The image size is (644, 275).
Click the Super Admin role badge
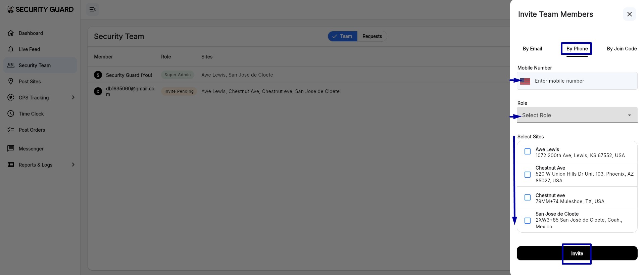point(178,75)
